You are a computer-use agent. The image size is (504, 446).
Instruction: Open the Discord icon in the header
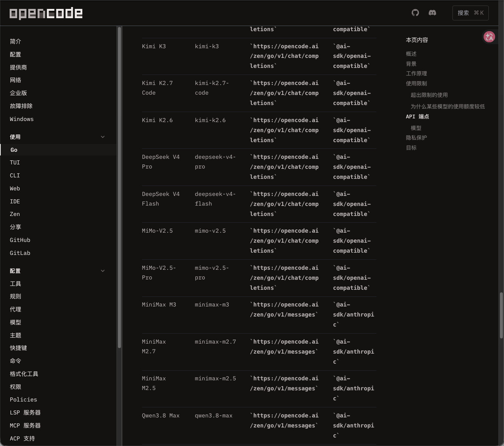click(432, 13)
